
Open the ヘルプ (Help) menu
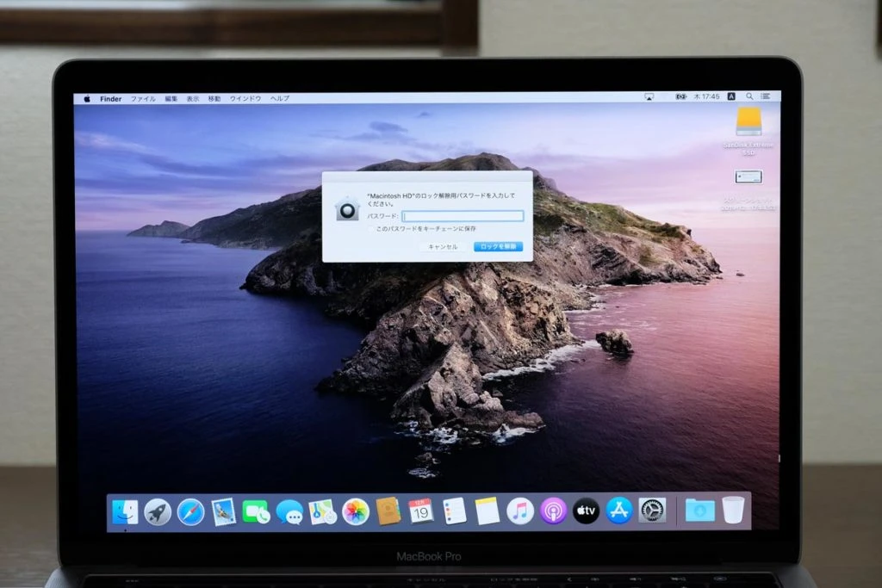click(x=280, y=98)
